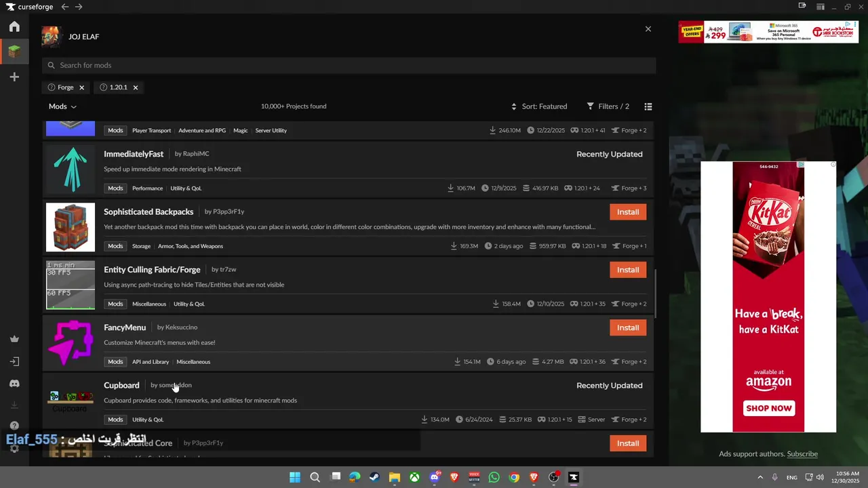Open the Discord icon in CurseForge sidebar
Image resolution: width=868 pixels, height=488 pixels.
coord(14,384)
